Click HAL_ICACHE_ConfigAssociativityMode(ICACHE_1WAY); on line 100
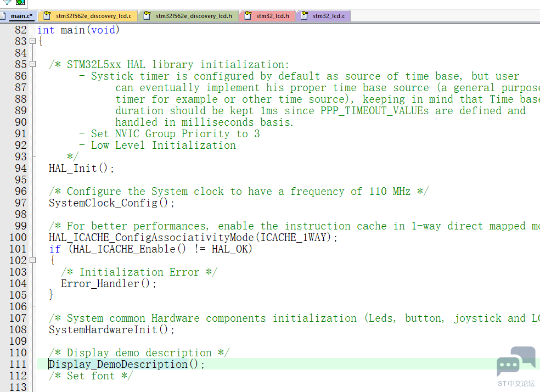The width and height of the screenshot is (540, 392). (193, 237)
